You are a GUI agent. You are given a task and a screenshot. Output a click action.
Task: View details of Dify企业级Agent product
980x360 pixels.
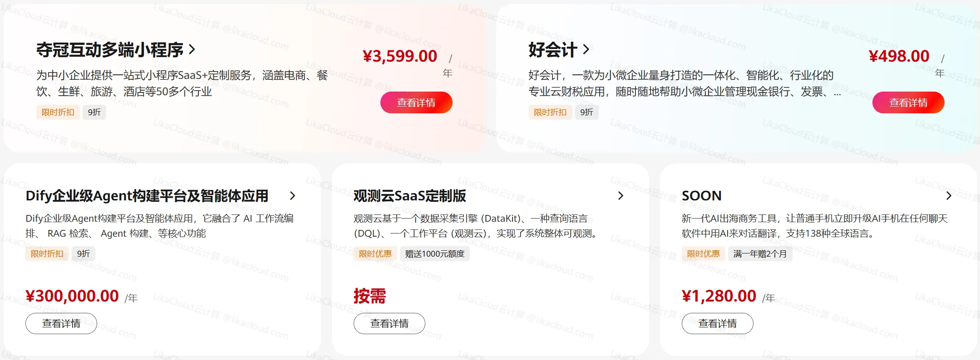pos(61,323)
